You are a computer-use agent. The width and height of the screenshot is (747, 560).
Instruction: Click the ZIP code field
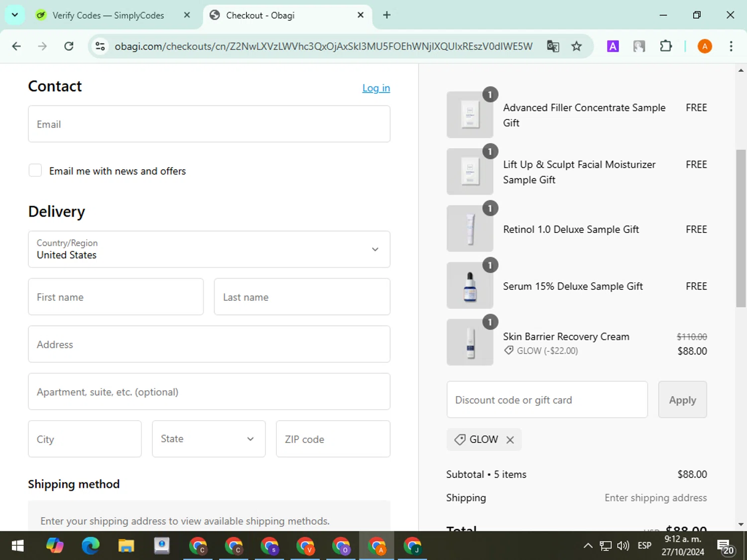(x=333, y=439)
